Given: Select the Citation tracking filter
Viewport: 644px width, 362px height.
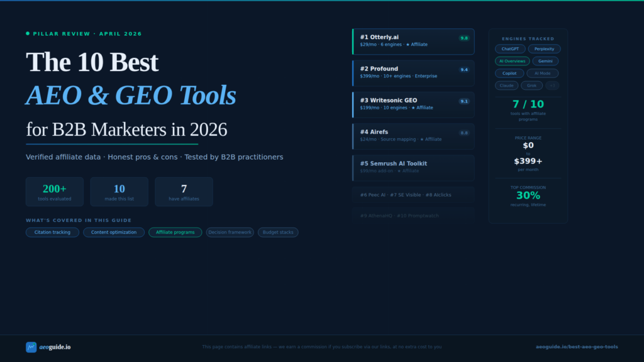Looking at the screenshot, I should point(52,232).
